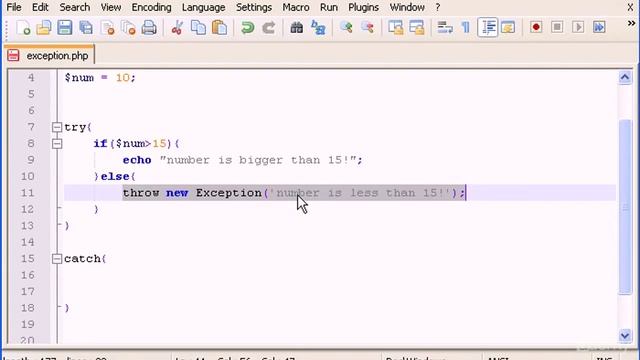Screen dimensions: 640x360
Task: Open the Search menu
Action: [x=75, y=7]
